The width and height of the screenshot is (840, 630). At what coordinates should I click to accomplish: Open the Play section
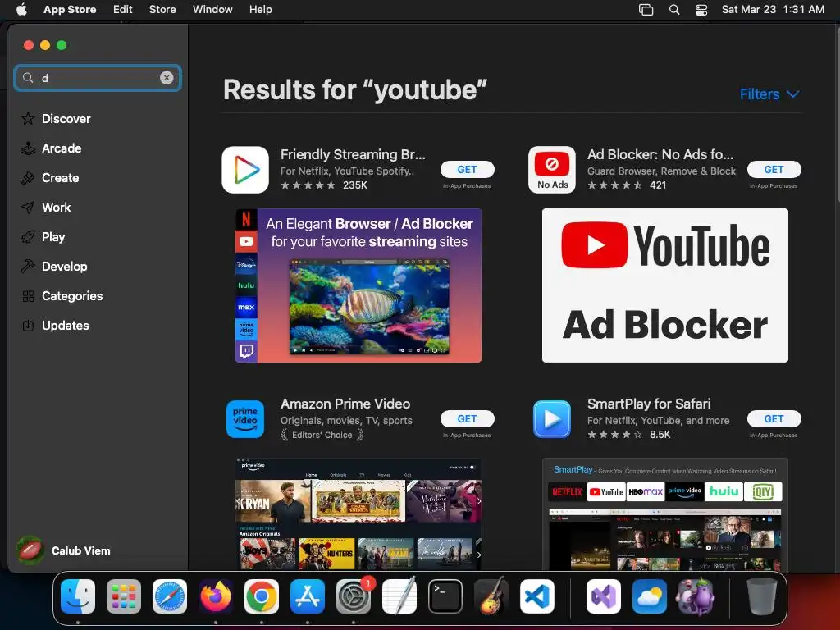(43, 237)
